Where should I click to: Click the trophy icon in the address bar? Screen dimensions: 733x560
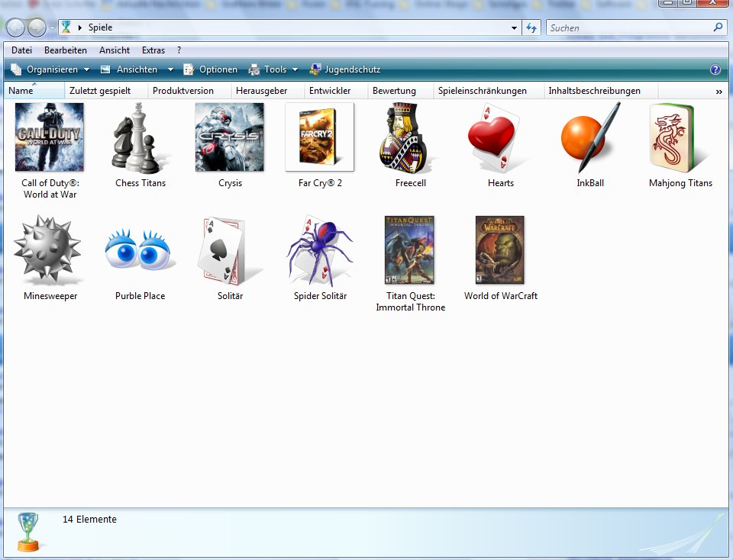[x=66, y=27]
